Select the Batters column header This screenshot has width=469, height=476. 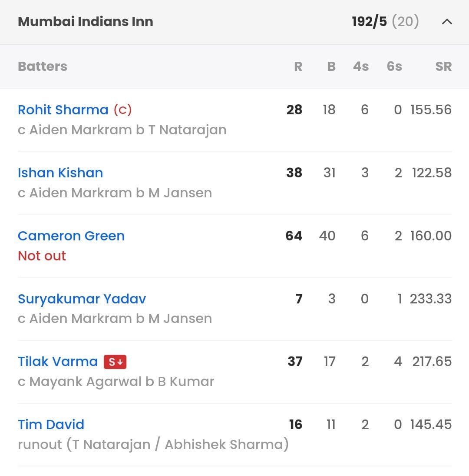click(42, 66)
